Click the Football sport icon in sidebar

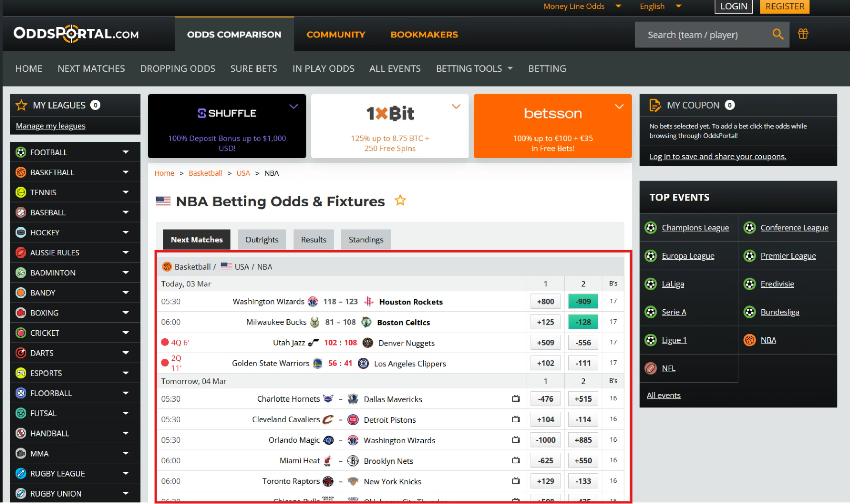pyautogui.click(x=21, y=152)
